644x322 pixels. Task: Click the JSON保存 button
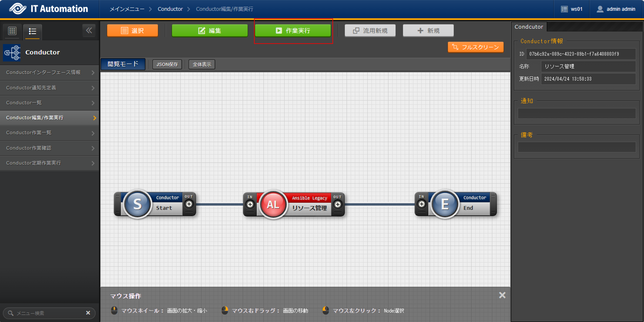[x=167, y=65]
